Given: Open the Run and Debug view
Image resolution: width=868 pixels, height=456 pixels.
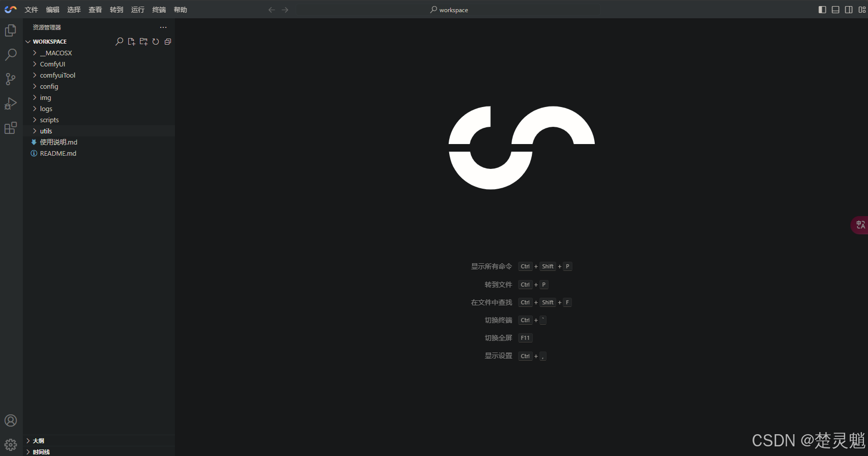Looking at the screenshot, I should (x=11, y=103).
